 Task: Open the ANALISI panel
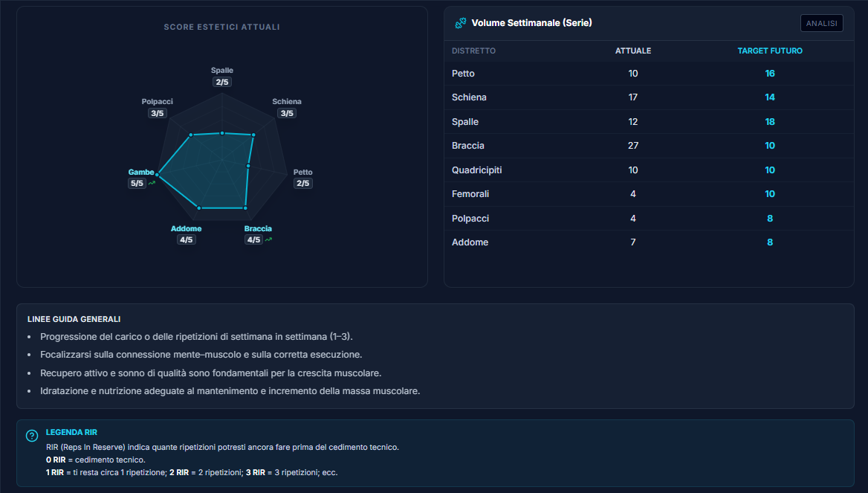pos(821,23)
